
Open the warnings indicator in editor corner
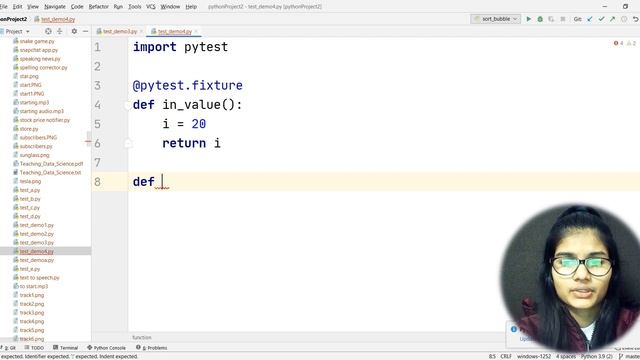tap(631, 43)
